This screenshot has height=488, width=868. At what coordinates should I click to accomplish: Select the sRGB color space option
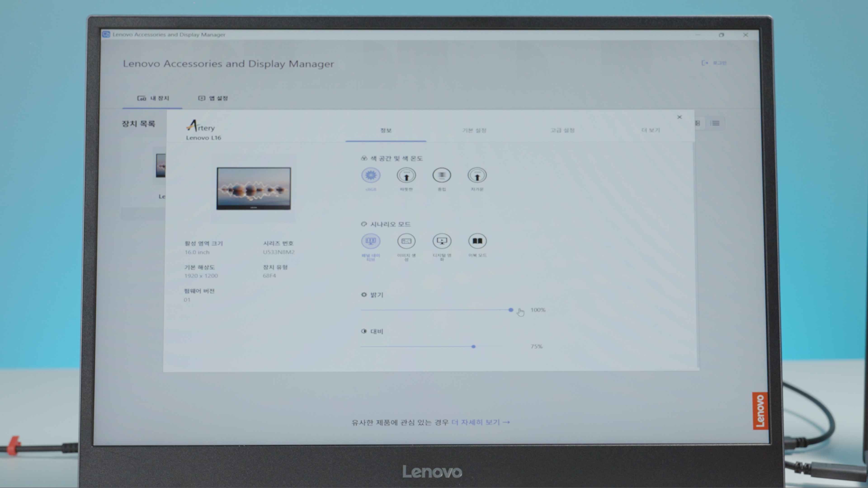coord(371,175)
